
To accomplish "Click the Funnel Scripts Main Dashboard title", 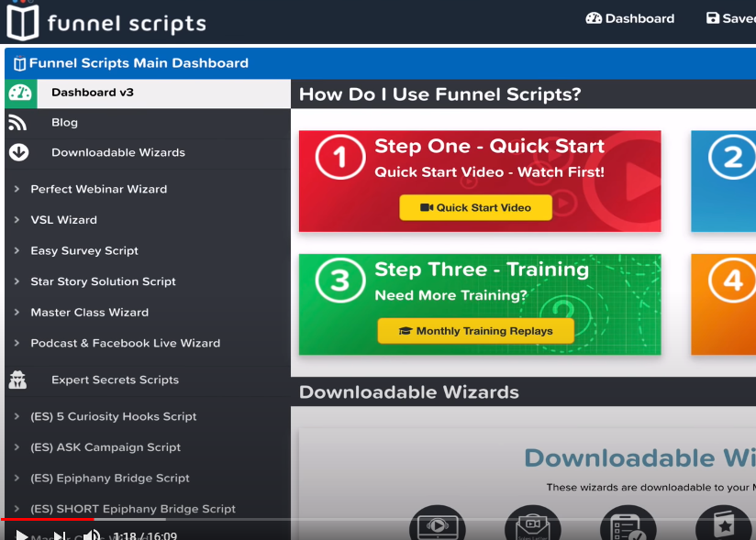I will [139, 63].
